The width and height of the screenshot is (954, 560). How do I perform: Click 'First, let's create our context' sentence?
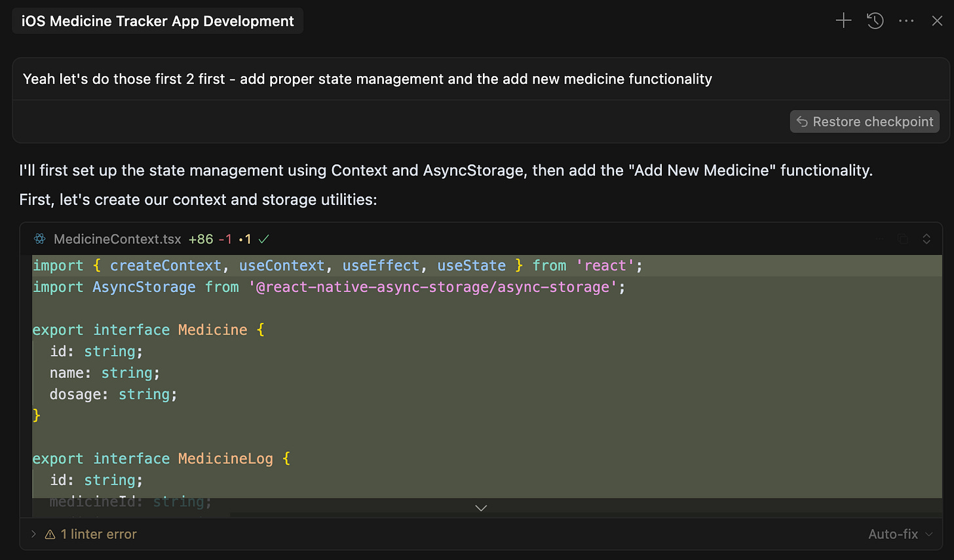(199, 200)
